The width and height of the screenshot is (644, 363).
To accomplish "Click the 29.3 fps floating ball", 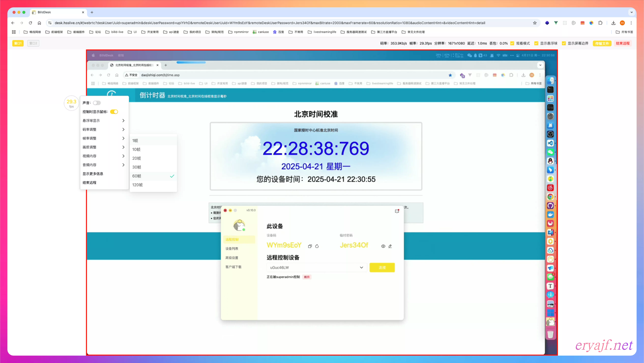I will point(71,103).
